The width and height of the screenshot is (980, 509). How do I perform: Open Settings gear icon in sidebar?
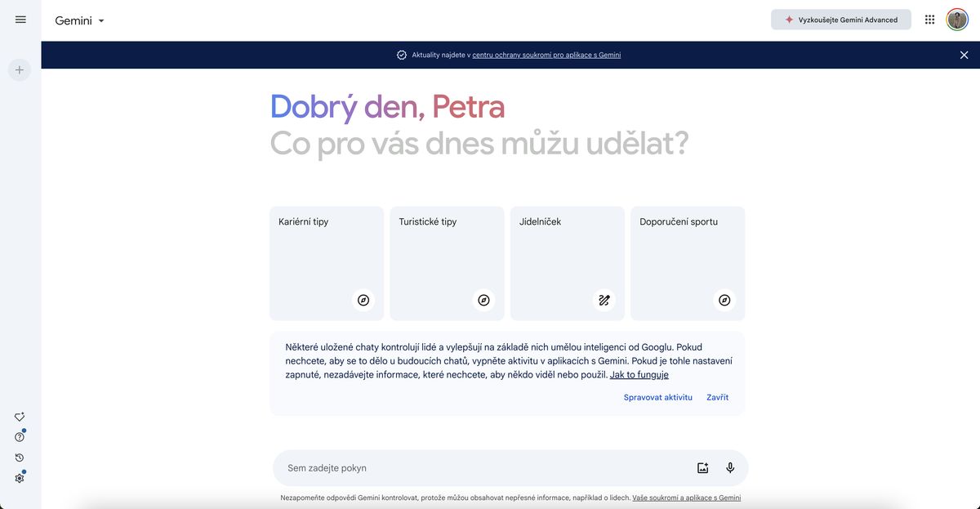20,478
